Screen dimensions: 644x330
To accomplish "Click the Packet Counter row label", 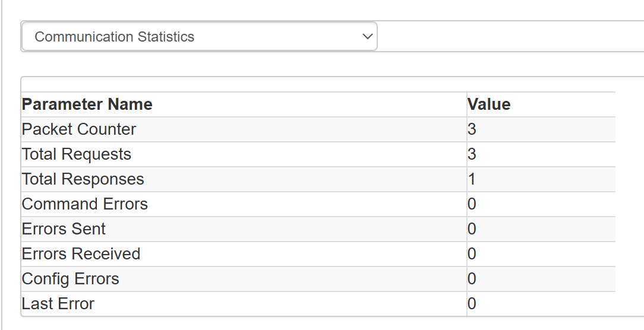I will pyautogui.click(x=78, y=129).
